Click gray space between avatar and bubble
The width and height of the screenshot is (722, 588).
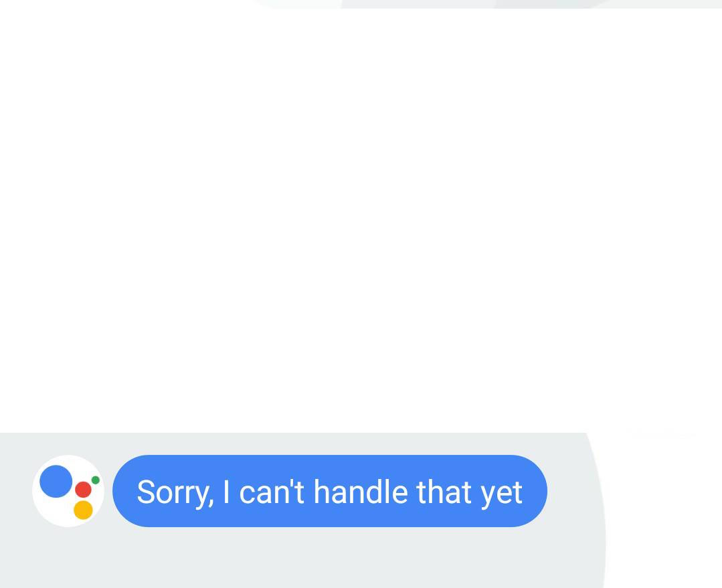[108, 491]
